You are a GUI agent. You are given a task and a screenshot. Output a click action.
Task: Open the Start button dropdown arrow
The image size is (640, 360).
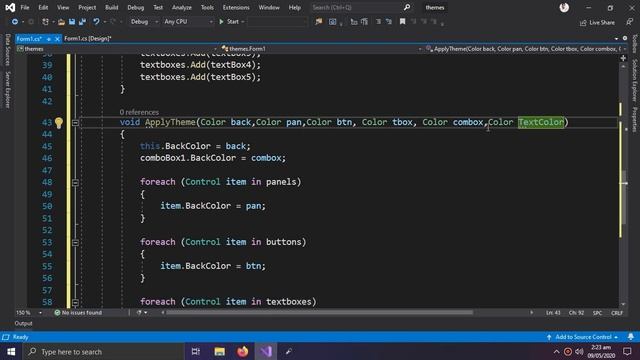point(243,22)
